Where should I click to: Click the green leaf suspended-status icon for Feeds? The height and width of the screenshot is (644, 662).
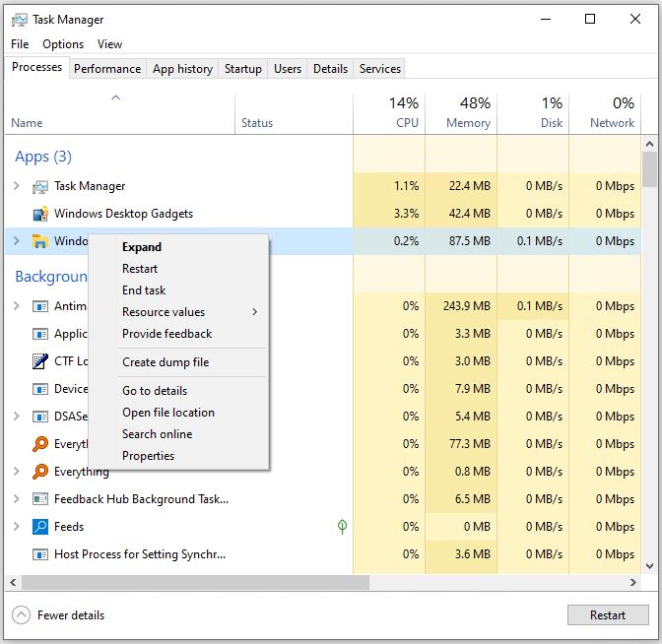pyautogui.click(x=342, y=526)
